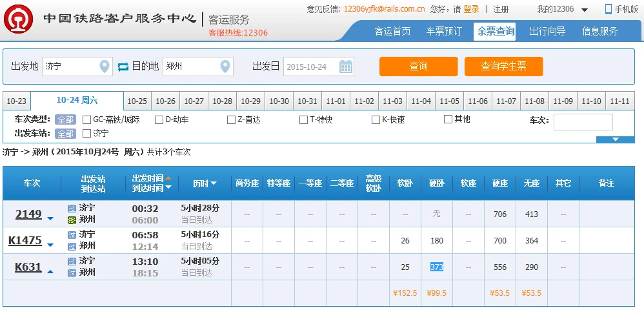Viewport: 644px width, 310px height.
Task: Check the 其他 train type box
Action: [448, 119]
